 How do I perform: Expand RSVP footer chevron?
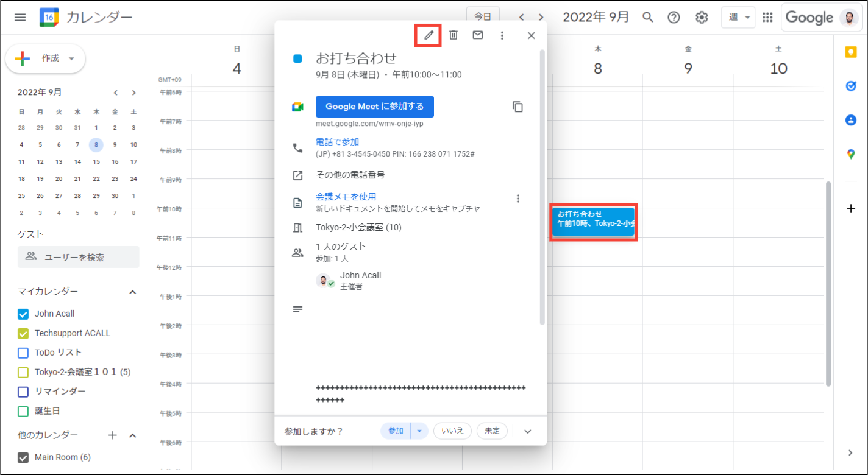(528, 431)
